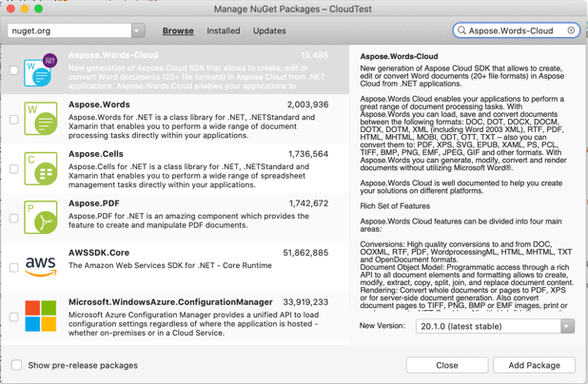Click the 1,736,564 download count
Image resolution: width=588 pixels, height=384 pixels.
pyautogui.click(x=308, y=154)
